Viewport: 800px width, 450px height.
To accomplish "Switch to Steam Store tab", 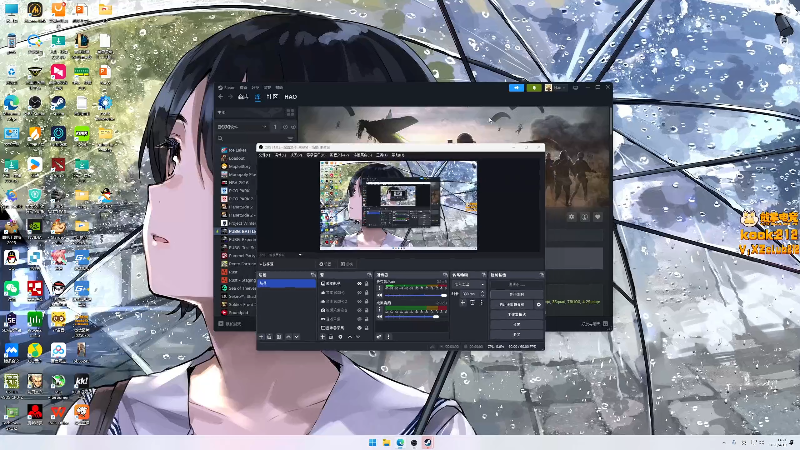I will (x=243, y=97).
